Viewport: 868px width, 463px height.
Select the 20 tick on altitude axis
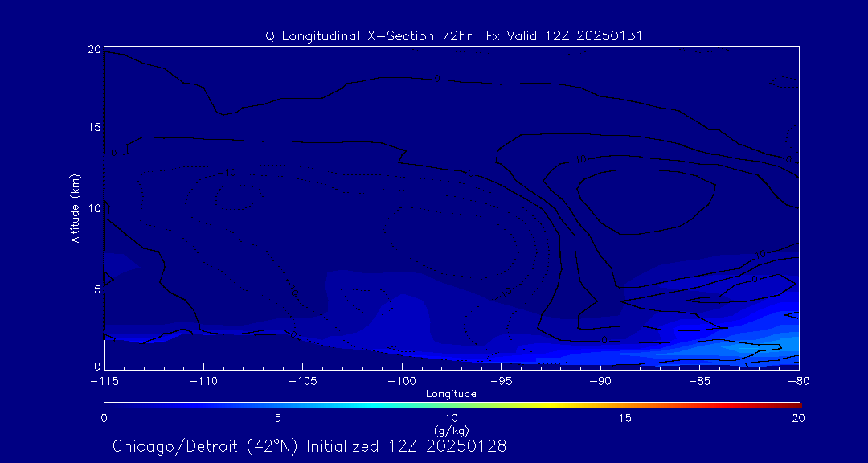coord(93,49)
